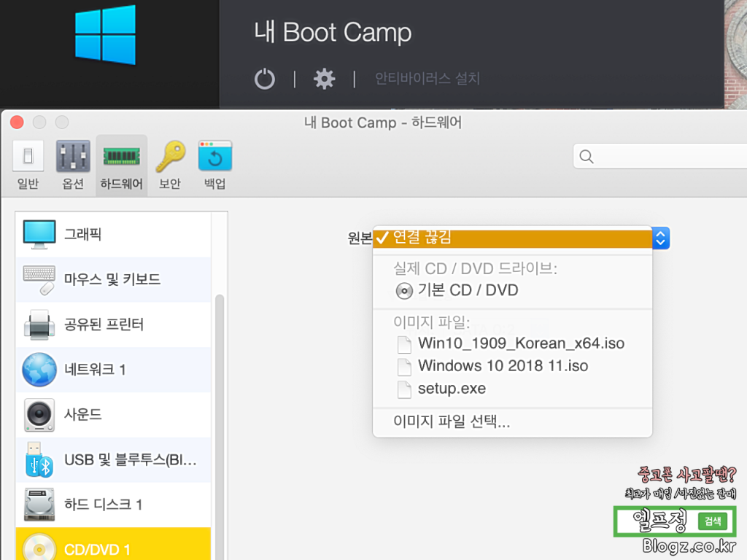Select the 하드웨어 tab
This screenshot has width=747, height=560.
point(122,165)
